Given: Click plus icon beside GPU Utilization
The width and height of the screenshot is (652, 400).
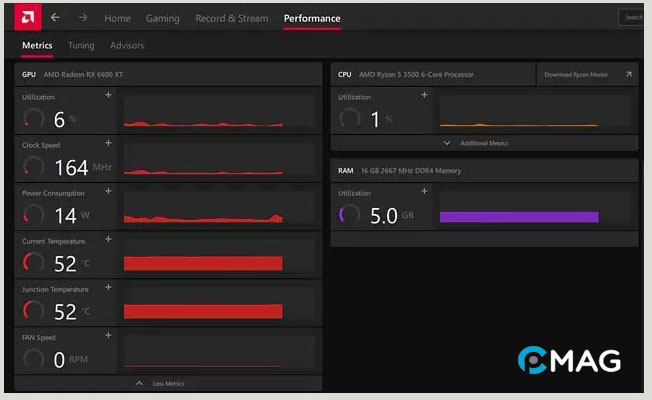Looking at the screenshot, I should pos(108,95).
